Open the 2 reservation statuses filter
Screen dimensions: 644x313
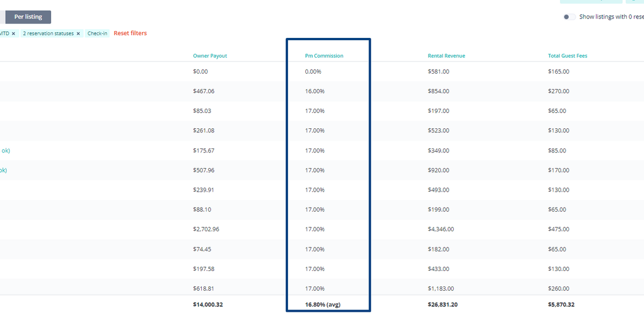[48, 34]
